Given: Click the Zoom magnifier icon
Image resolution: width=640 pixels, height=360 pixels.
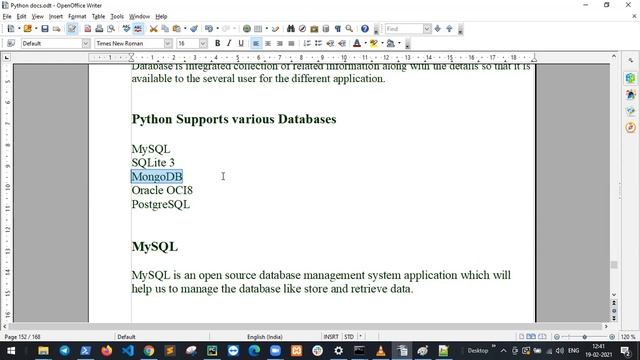Looking at the screenshot, I should coord(349,29).
